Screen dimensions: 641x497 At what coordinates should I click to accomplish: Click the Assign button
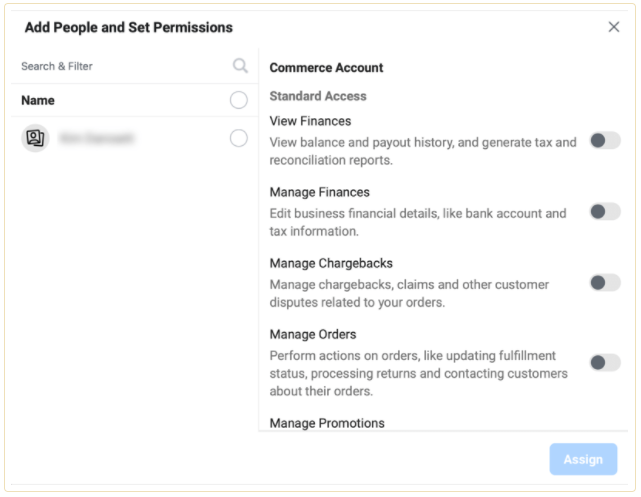point(583,459)
